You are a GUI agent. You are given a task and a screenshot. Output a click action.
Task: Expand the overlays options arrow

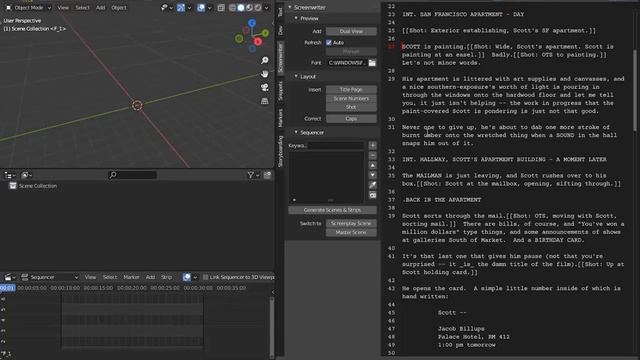209,7
